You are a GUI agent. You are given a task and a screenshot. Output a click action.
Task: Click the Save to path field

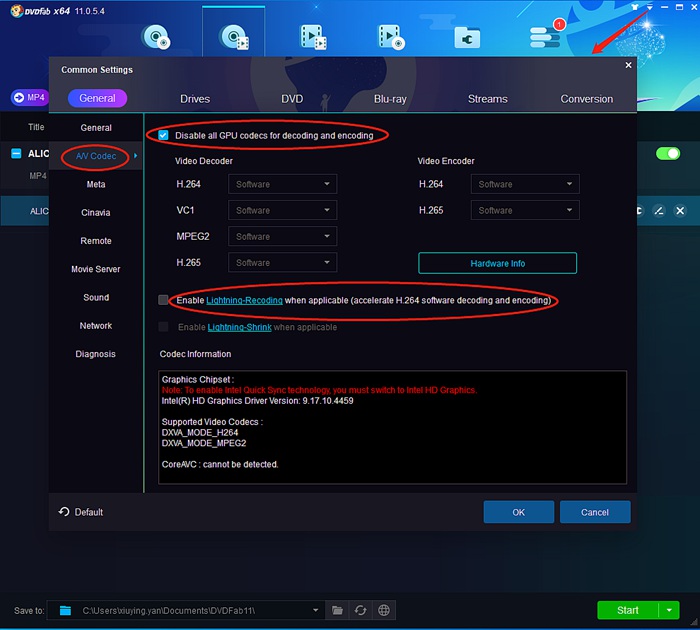184,610
